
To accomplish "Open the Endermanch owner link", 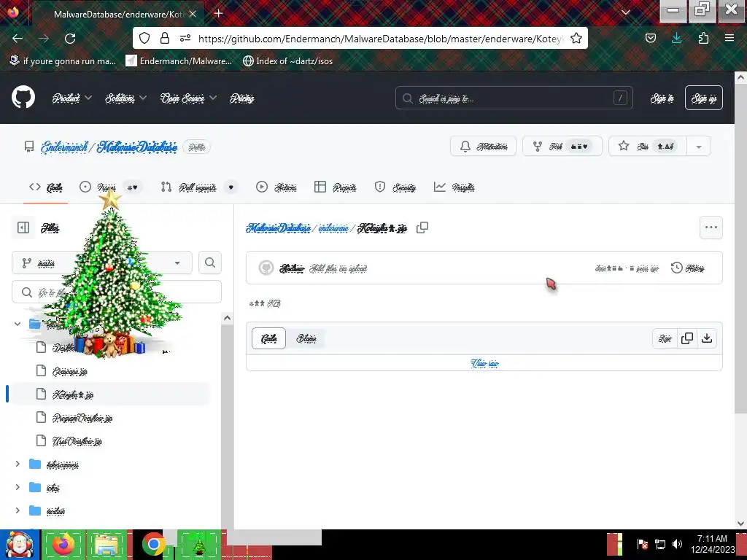I will pos(64,147).
